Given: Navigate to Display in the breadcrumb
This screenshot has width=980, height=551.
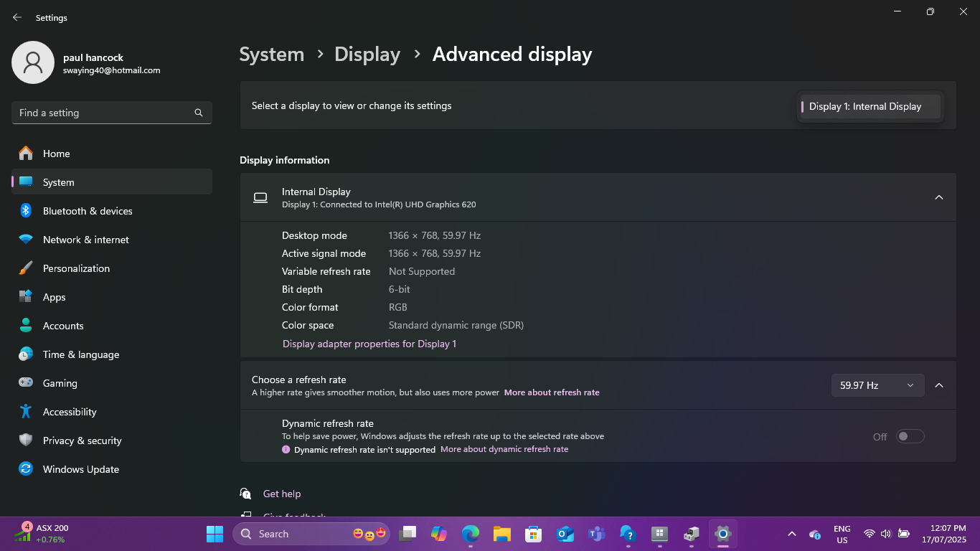Looking at the screenshot, I should (367, 55).
